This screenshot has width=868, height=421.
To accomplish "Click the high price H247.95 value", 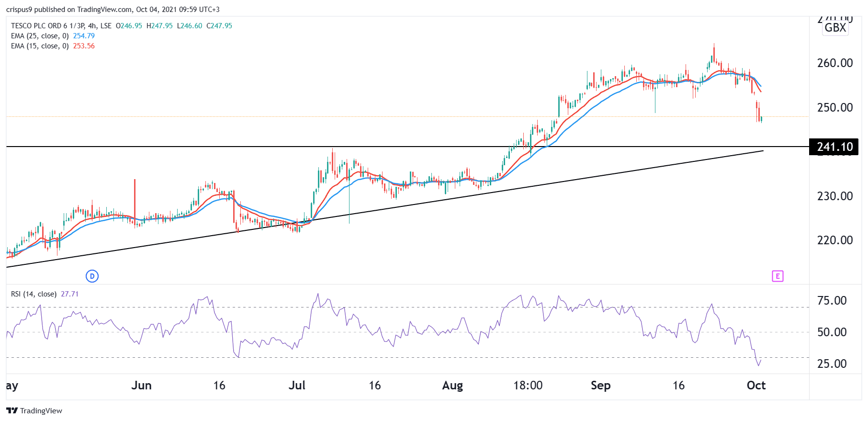I will pyautogui.click(x=159, y=26).
